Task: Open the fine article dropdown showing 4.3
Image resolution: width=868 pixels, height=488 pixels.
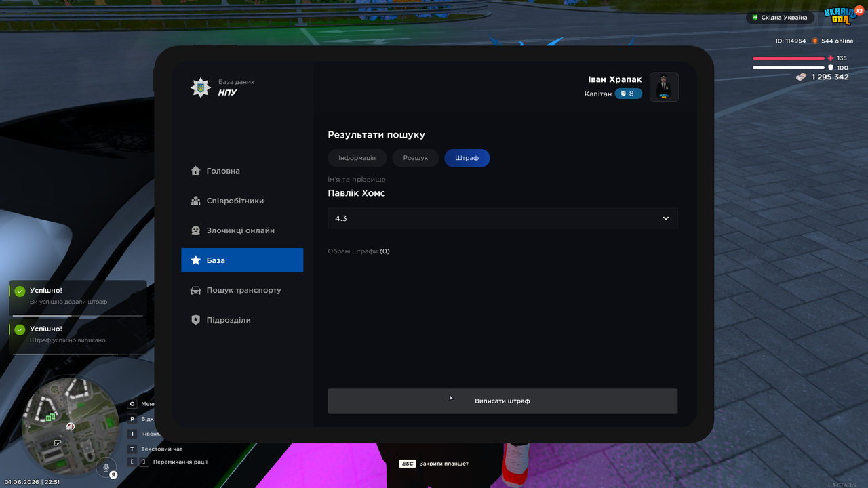Action: [502, 218]
